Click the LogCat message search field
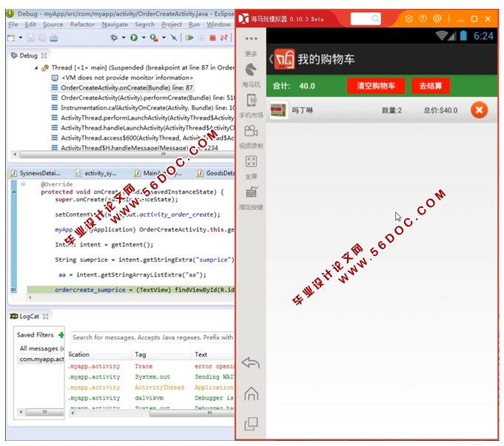Screen dimensions: 504x446 (x=152, y=337)
